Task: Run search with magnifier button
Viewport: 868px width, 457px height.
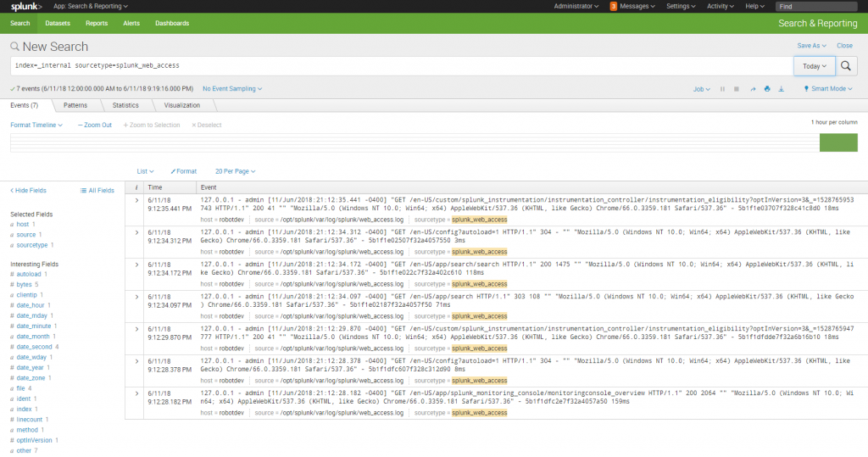Action: 846,66
